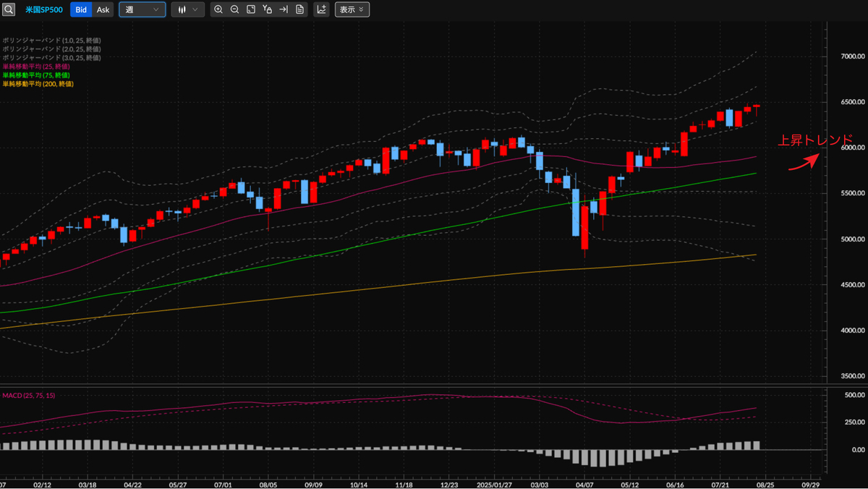Open the symbol search magnifier icon
The width and height of the screenshot is (868, 489).
click(9, 9)
